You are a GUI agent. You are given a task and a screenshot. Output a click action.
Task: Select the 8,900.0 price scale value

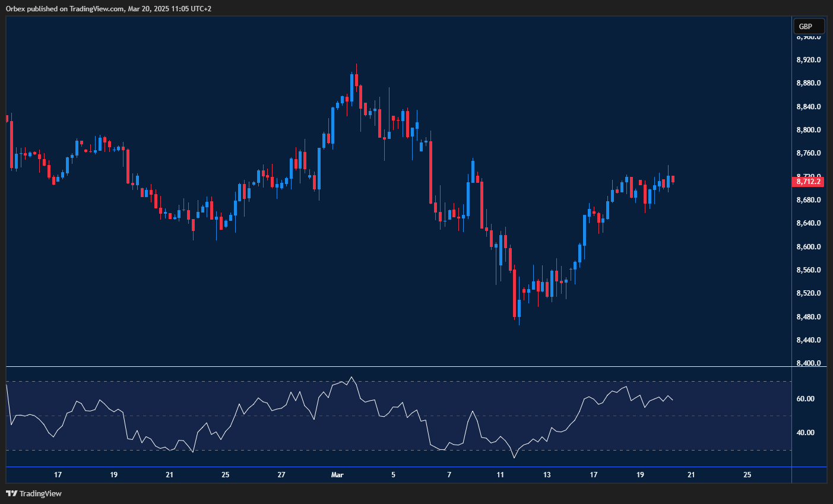(x=807, y=37)
